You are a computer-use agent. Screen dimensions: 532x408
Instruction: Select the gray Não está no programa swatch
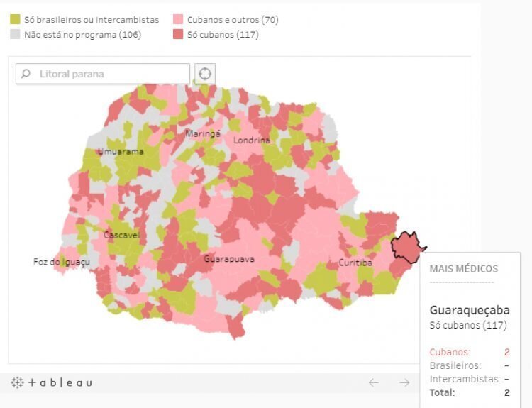[x=15, y=34]
